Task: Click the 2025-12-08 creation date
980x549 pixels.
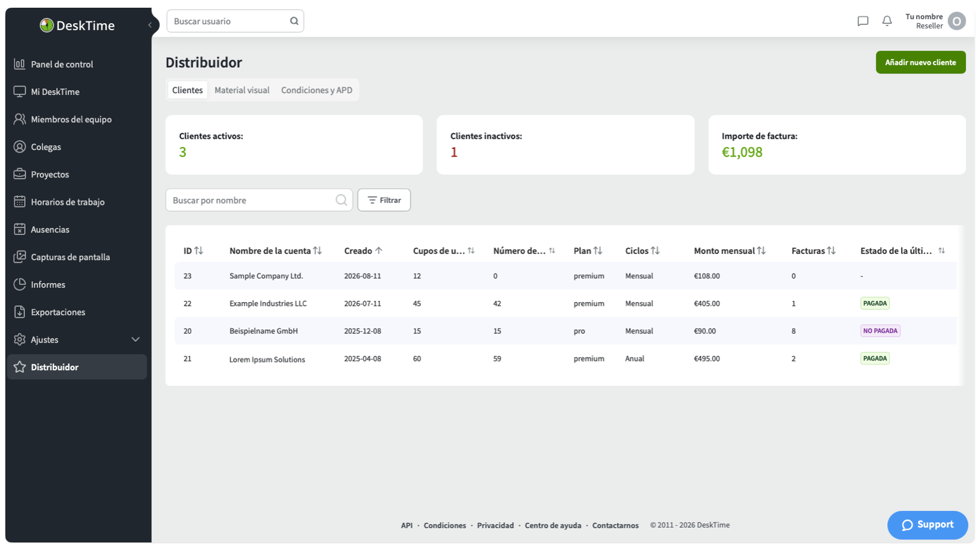Action: 362,331
